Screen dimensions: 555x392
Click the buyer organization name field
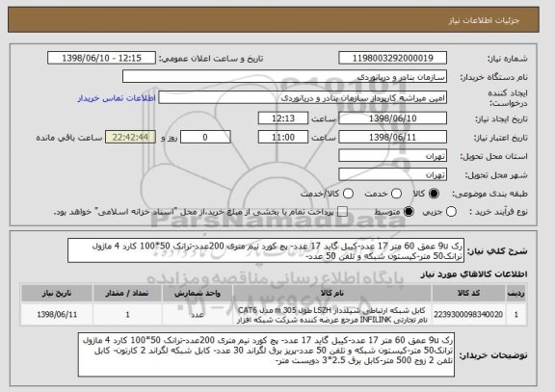tap(284, 77)
